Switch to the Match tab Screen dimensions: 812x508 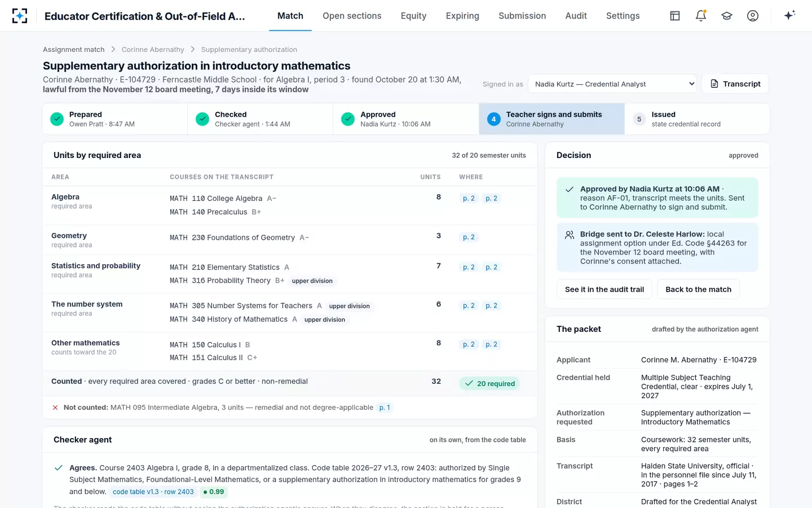(290, 16)
